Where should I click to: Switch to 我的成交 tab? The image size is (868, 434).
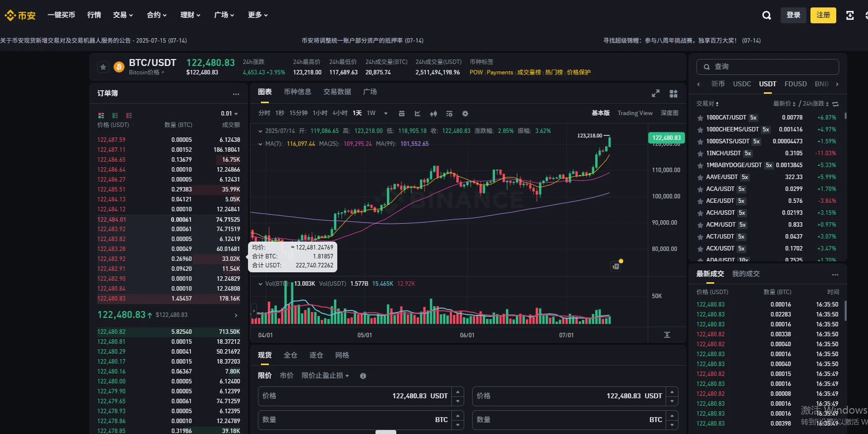(x=746, y=274)
